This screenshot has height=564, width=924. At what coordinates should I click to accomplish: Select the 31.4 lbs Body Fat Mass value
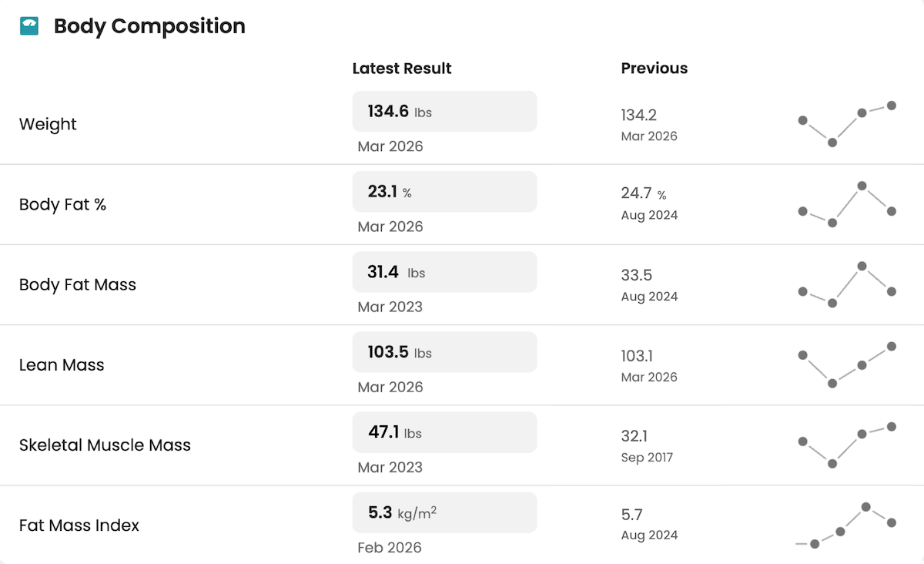click(x=444, y=271)
